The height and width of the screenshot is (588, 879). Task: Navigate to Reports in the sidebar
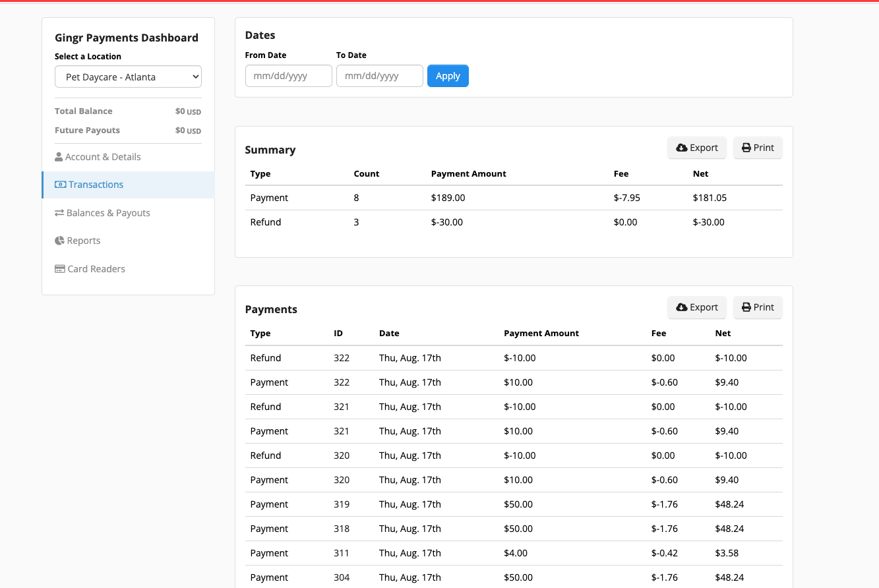(x=83, y=240)
